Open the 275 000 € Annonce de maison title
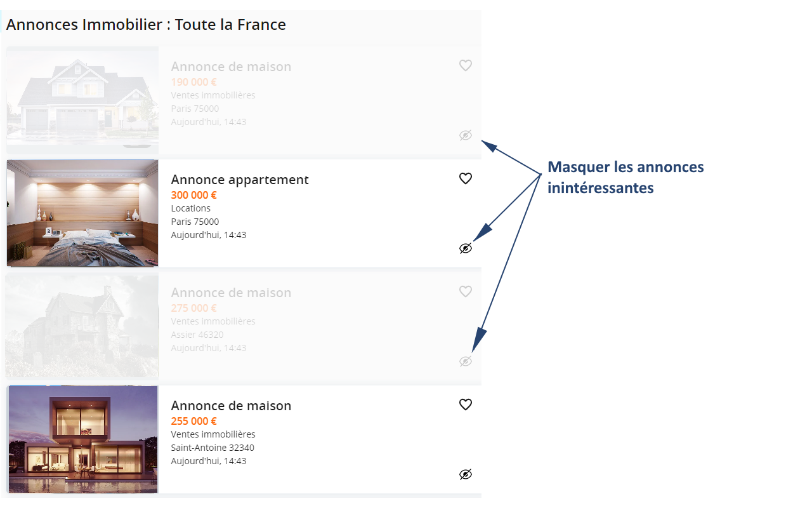 pyautogui.click(x=231, y=293)
